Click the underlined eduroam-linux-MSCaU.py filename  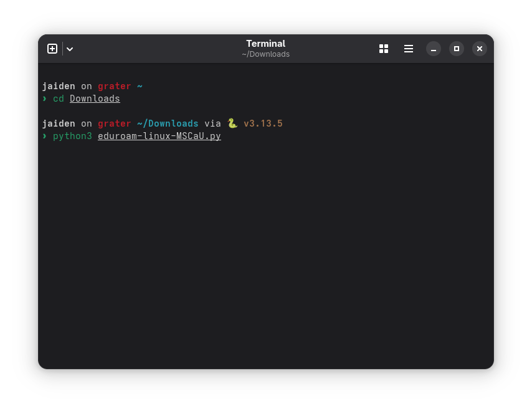(159, 136)
